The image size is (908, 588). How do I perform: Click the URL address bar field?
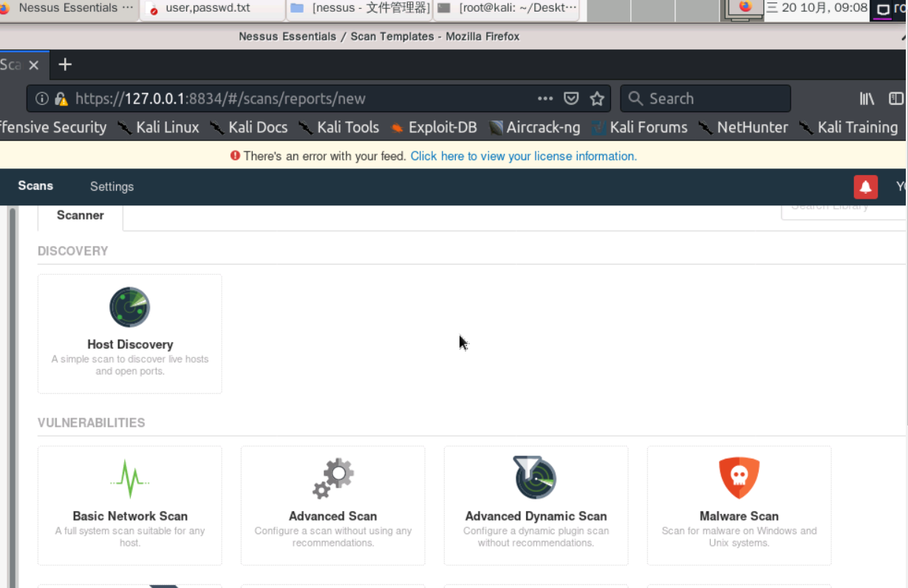(318, 99)
